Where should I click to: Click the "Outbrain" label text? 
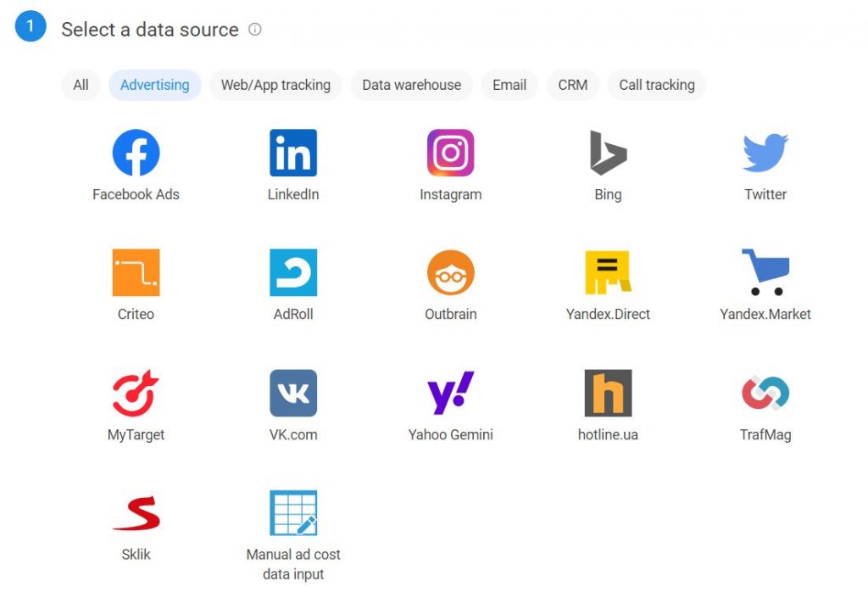pyautogui.click(x=451, y=314)
